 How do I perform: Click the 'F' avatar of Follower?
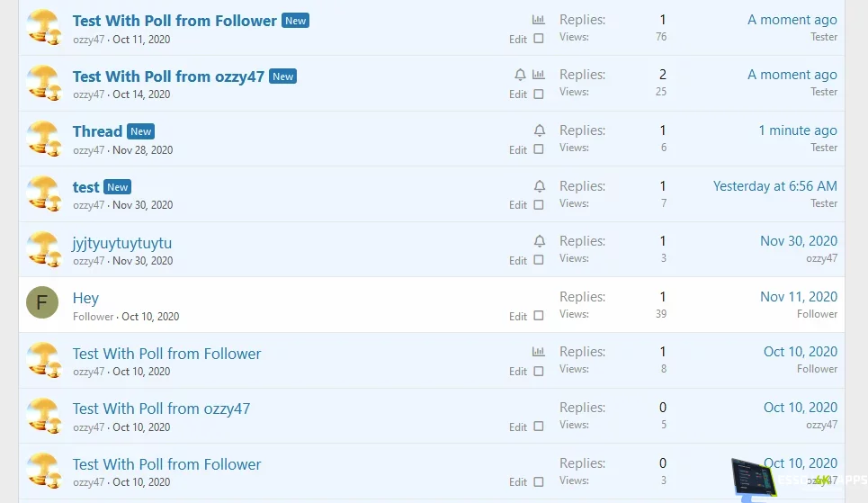click(x=42, y=303)
